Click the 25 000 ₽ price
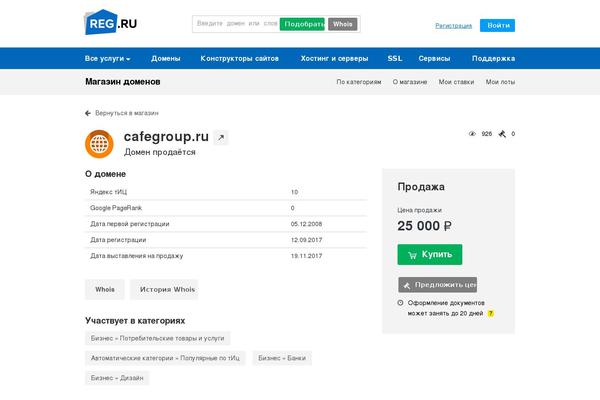 pos(424,226)
